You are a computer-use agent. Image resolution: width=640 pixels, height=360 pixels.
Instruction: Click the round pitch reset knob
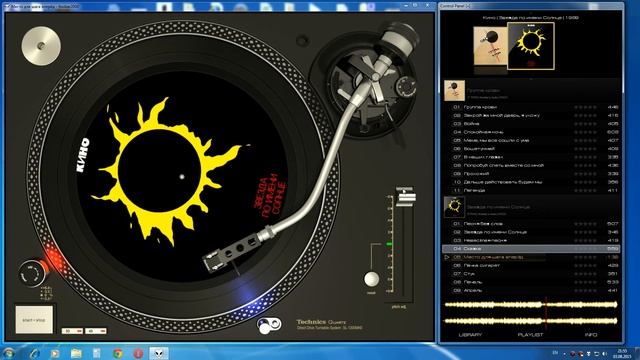(371, 279)
